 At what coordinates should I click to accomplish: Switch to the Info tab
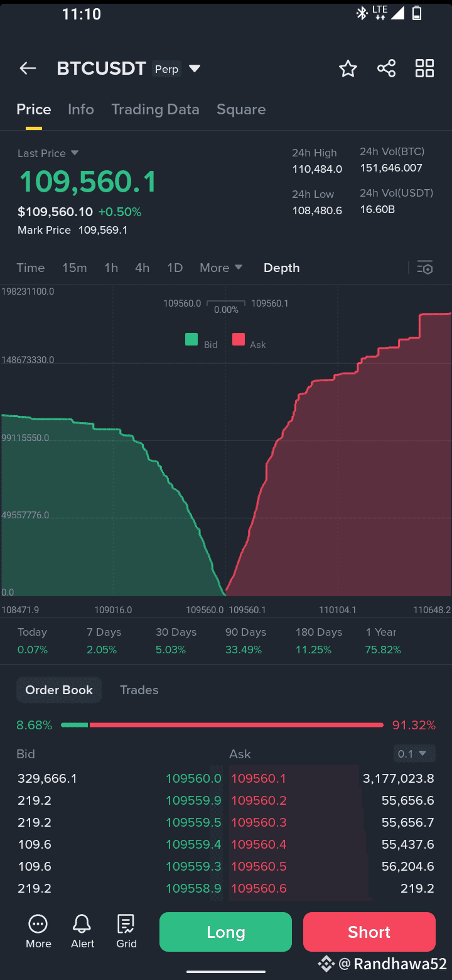81,109
